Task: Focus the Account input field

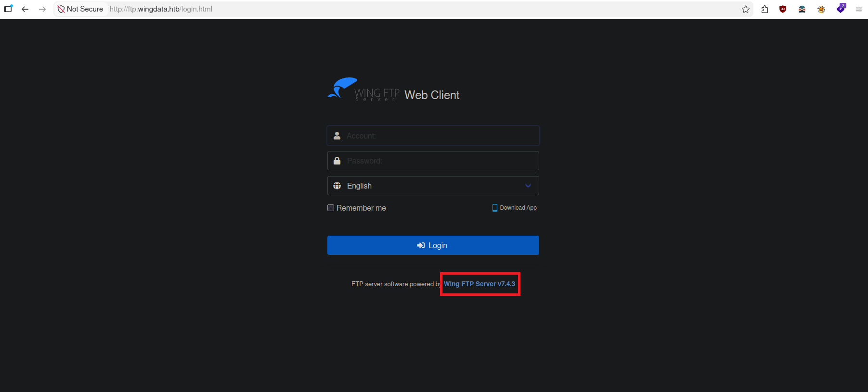Action: pos(433,136)
